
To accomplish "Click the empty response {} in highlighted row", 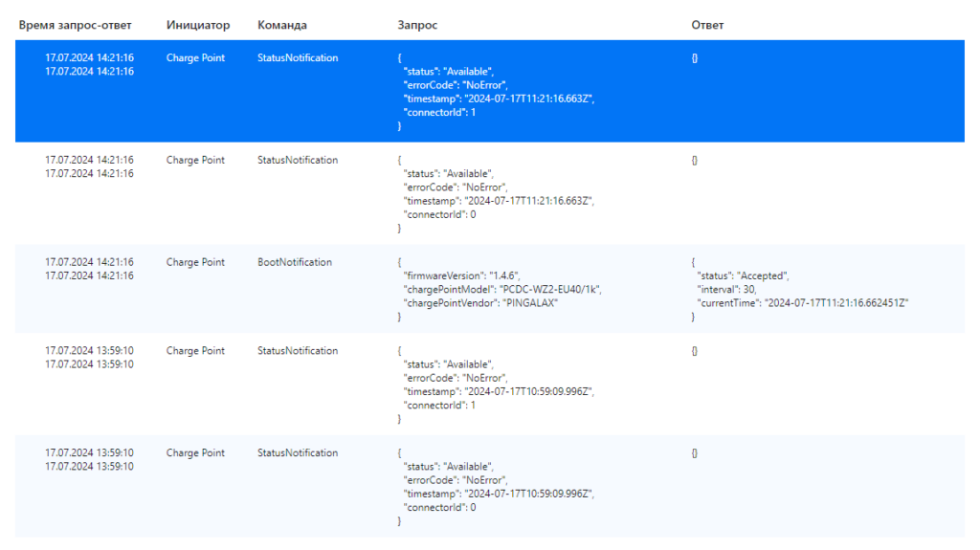I will click(x=695, y=58).
